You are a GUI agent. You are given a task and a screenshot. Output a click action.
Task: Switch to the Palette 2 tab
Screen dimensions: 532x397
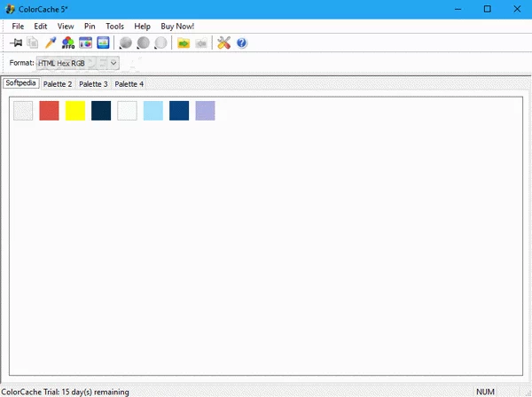[58, 83]
